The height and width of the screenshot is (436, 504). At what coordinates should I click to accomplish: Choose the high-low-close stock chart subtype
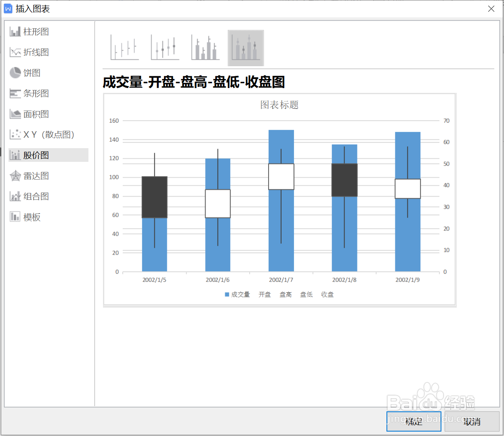tap(125, 48)
